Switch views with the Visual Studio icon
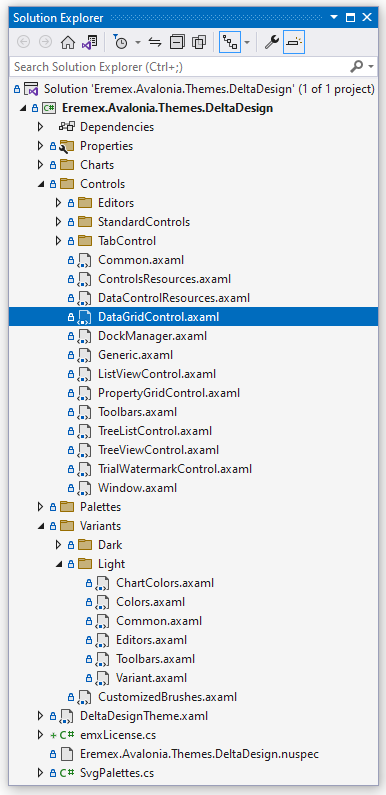386x795 pixels. point(89,43)
